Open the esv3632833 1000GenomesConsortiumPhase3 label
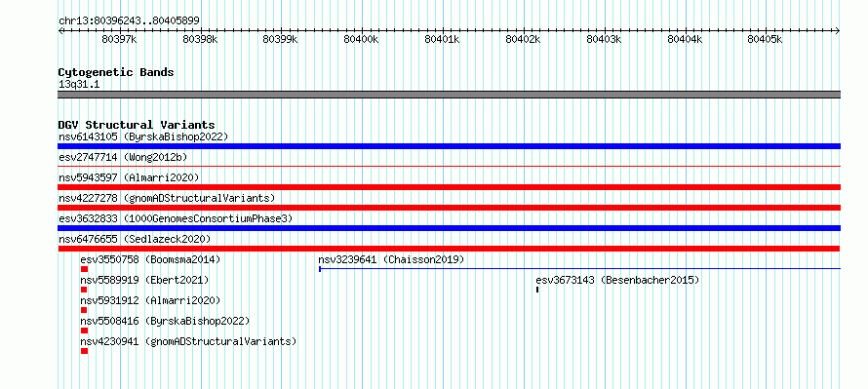This screenshot has height=389, width=868. pyautogui.click(x=176, y=218)
